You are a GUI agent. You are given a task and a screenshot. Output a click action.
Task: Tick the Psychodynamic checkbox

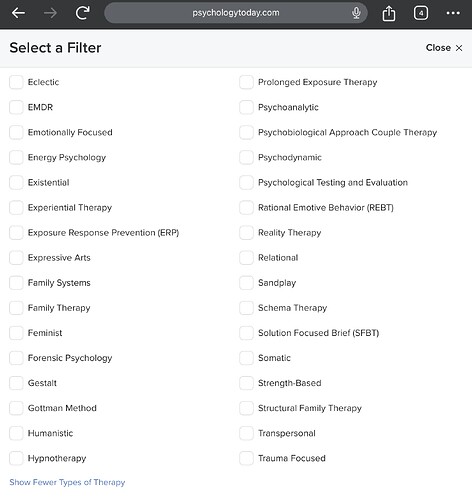click(246, 157)
